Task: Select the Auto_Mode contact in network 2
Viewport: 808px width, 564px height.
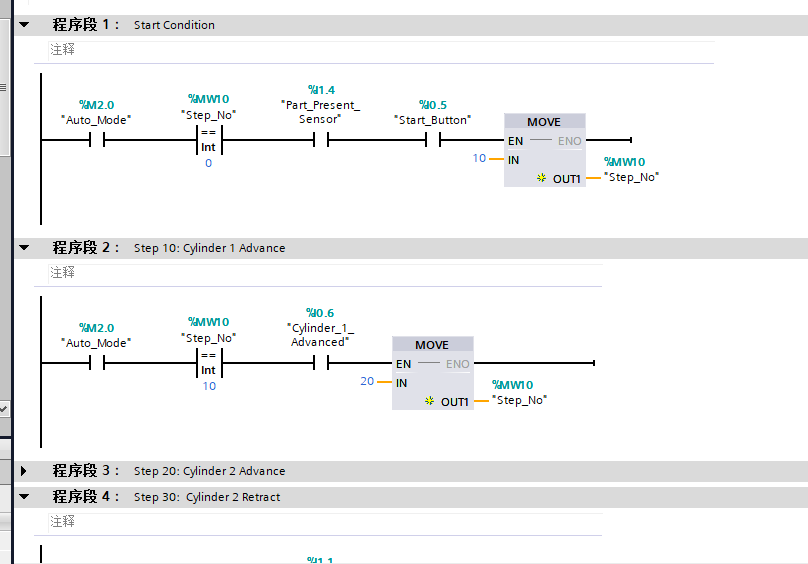Action: tap(97, 363)
